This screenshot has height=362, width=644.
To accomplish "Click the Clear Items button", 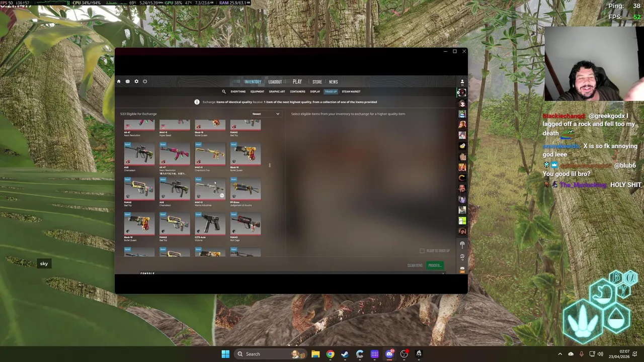I will coord(415,265).
